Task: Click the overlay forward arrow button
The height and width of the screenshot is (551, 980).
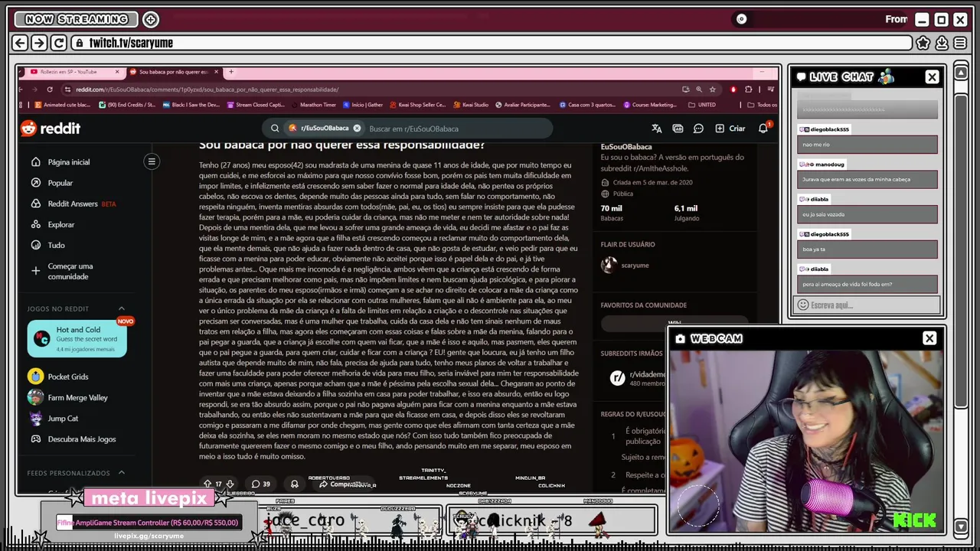Action: point(39,43)
